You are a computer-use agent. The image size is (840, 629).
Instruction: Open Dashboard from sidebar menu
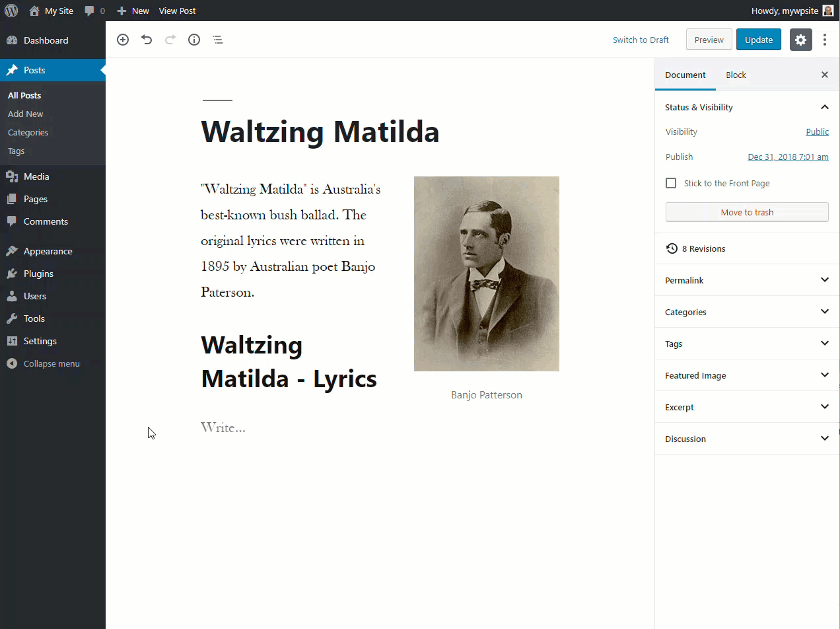(53, 40)
